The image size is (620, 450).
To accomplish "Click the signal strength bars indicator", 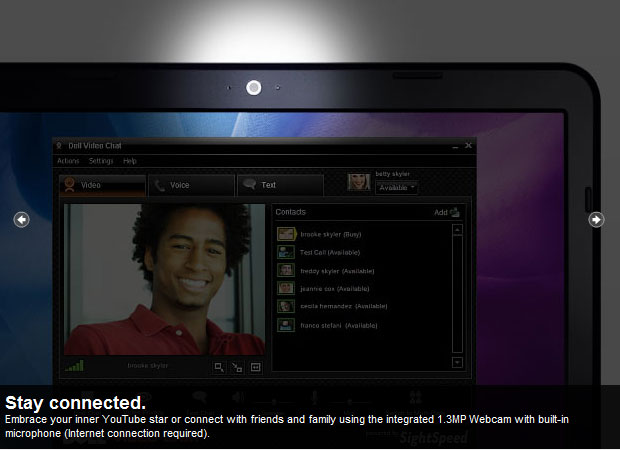I will [x=74, y=366].
